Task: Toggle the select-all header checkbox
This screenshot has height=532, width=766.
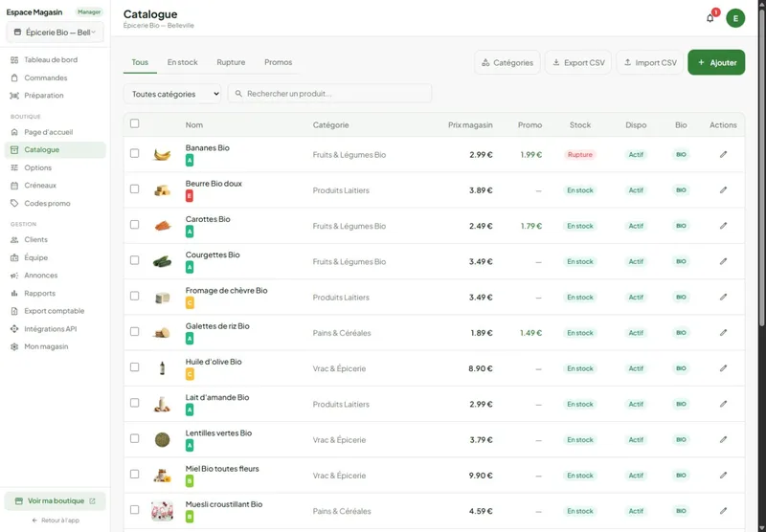Action: [134, 123]
